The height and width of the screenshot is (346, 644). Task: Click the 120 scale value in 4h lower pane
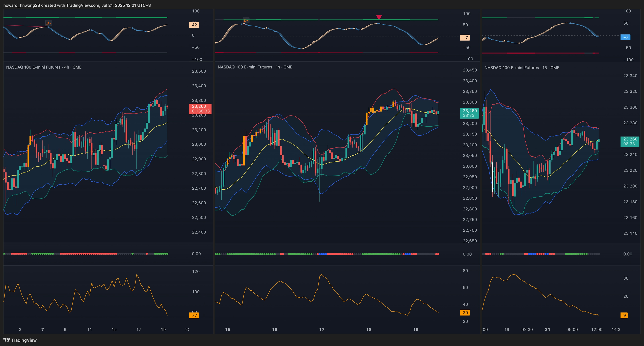tap(196, 272)
